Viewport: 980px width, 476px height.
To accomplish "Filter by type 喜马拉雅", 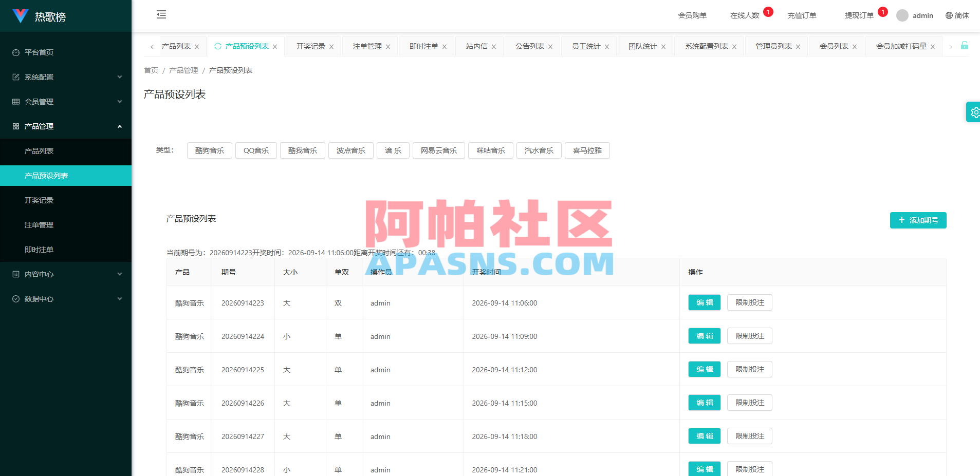I will point(587,150).
